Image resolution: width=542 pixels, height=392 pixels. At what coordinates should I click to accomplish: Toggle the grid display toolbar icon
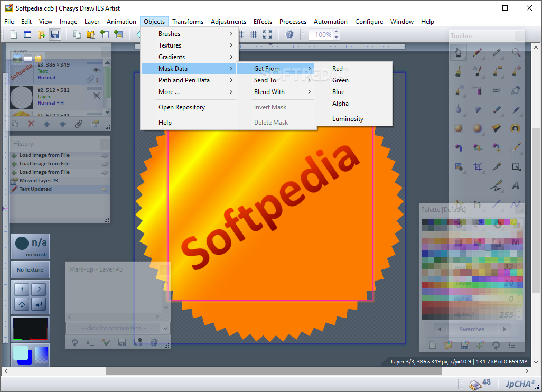pos(254,34)
